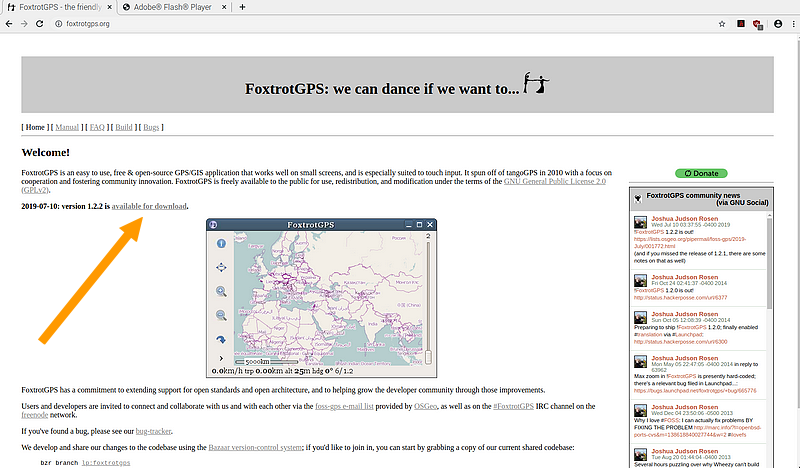Open the bug-tracker link
800x468 pixels.
[153, 431]
